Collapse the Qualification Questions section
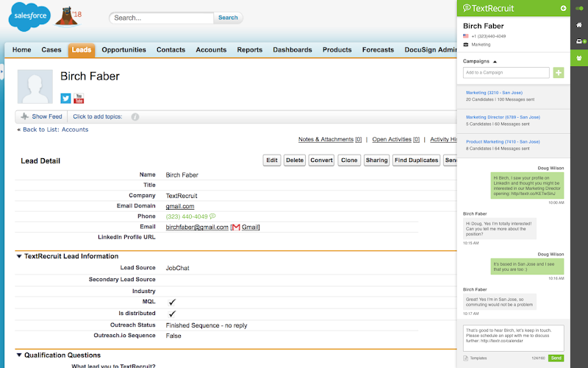 [x=19, y=355]
